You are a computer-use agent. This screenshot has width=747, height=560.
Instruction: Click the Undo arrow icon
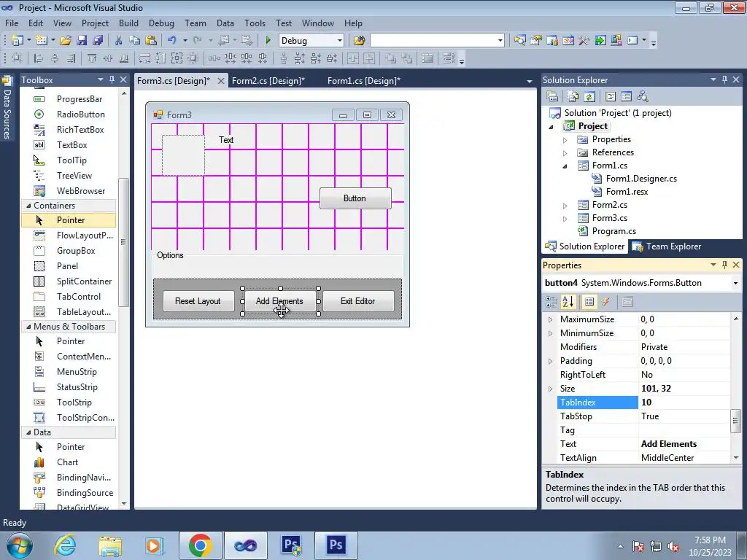click(172, 41)
